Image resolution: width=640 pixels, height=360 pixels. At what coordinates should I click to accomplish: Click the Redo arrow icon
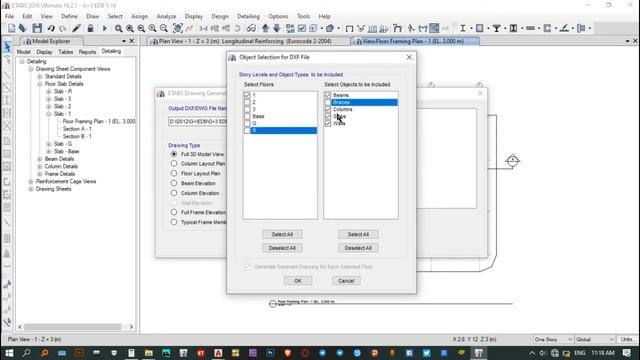(x=62, y=28)
